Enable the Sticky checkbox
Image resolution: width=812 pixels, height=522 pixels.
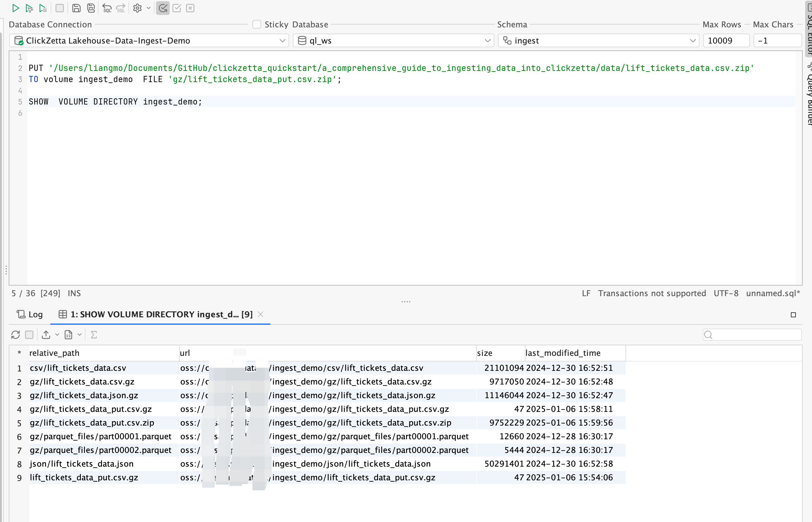(257, 24)
